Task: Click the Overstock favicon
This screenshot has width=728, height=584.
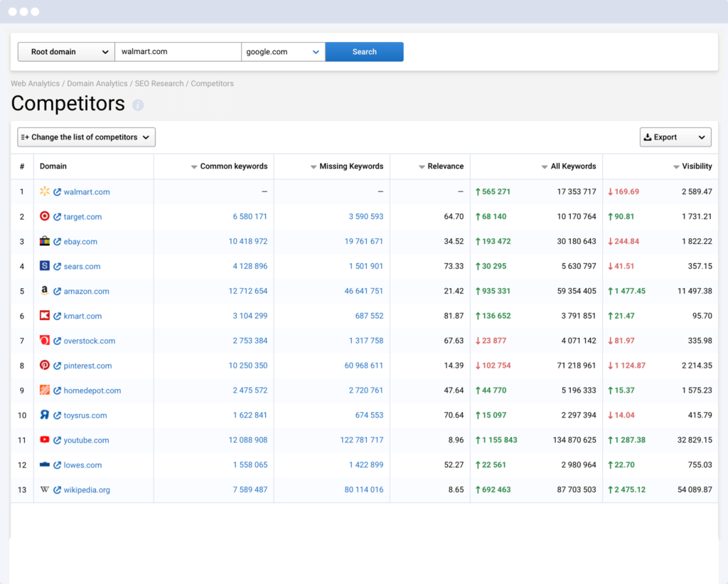Action: pos(45,340)
